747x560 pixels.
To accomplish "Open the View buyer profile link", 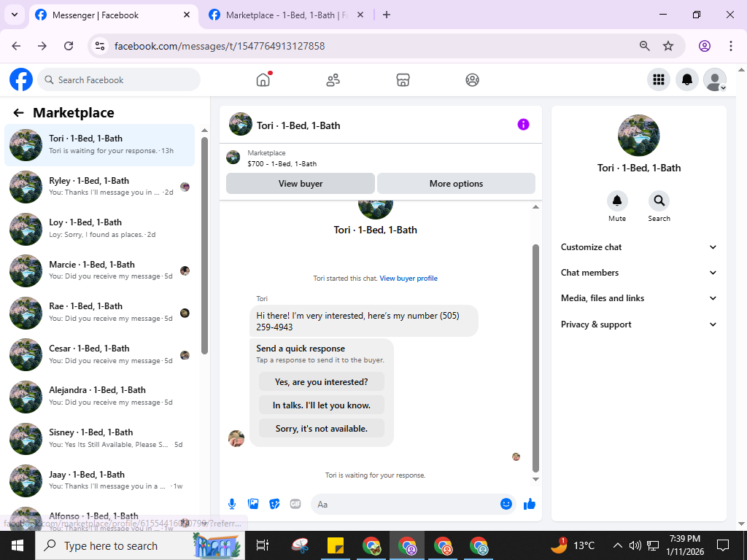I will pos(409,279).
